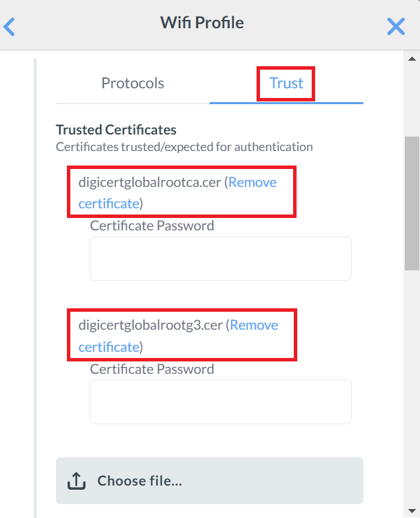
Task: Click the Trusted Certificates heading
Action: (x=116, y=130)
